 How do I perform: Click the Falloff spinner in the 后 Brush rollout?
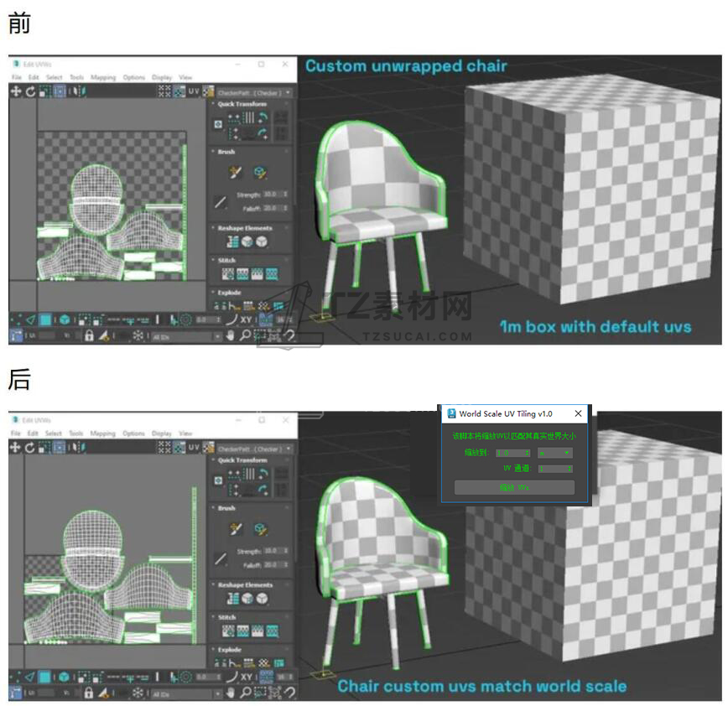click(x=276, y=565)
